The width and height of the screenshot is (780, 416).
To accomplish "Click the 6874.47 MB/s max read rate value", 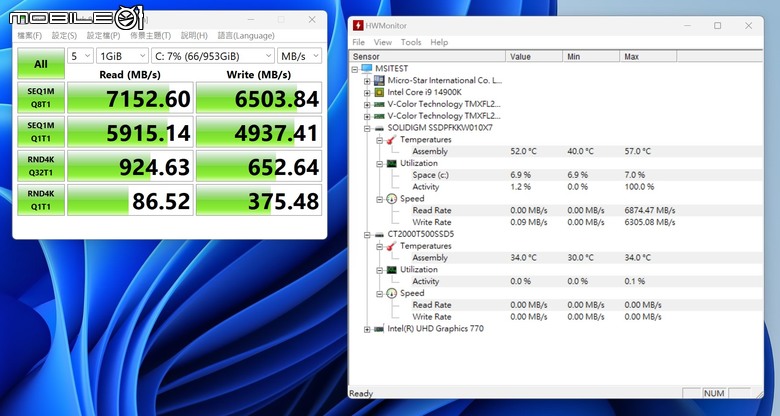I will tap(650, 210).
